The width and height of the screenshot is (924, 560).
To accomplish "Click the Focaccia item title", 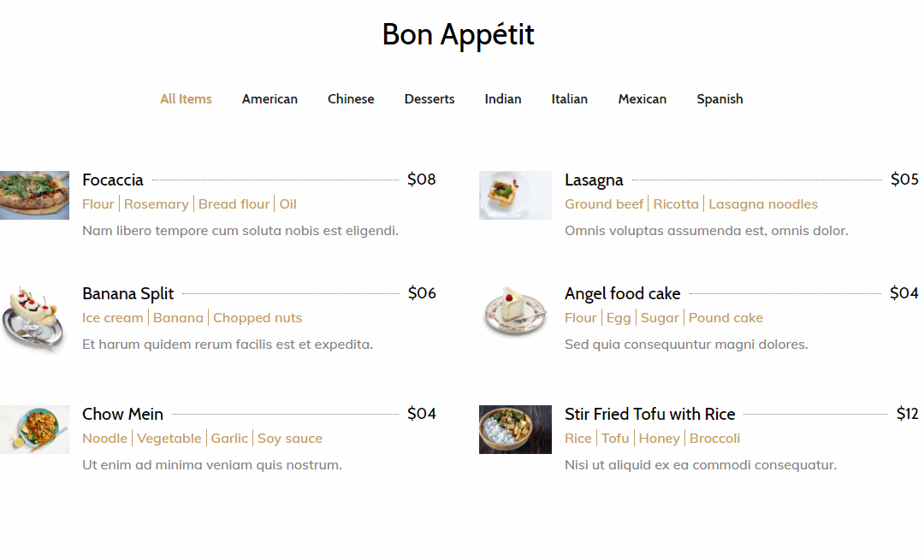I will pyautogui.click(x=113, y=180).
